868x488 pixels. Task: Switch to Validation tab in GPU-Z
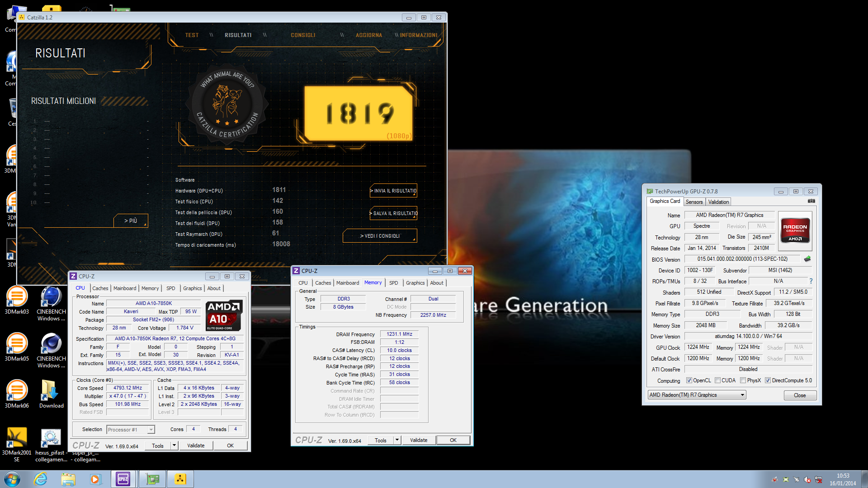(x=718, y=202)
